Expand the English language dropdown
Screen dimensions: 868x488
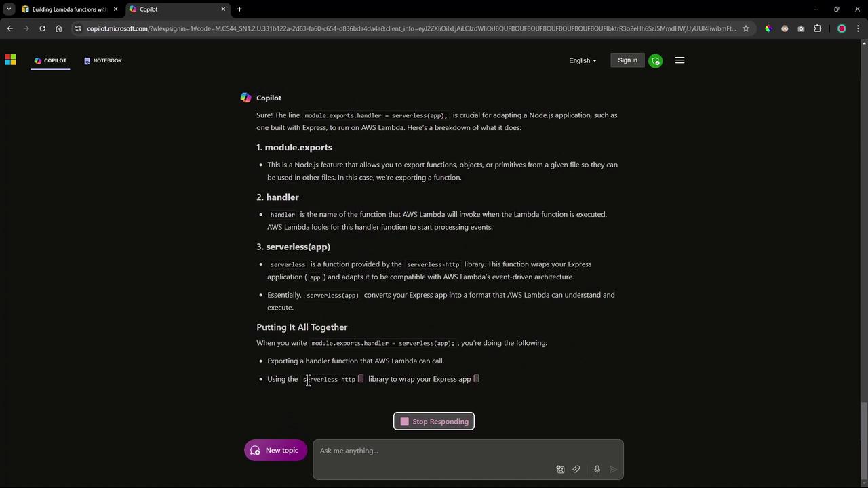pyautogui.click(x=583, y=60)
